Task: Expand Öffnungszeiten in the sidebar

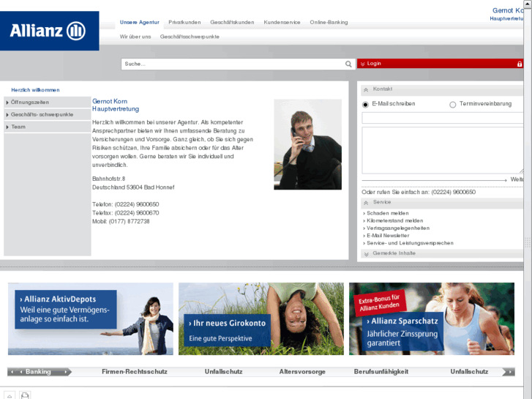Action: coord(47,102)
